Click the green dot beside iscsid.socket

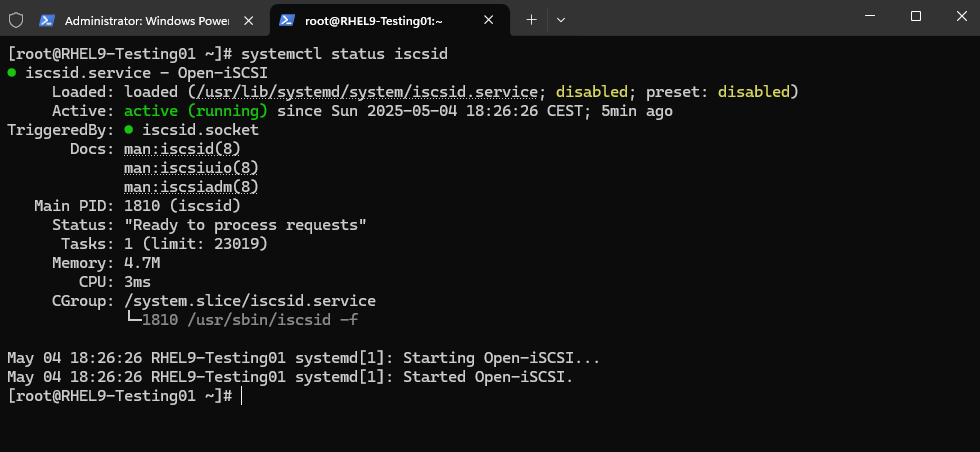click(x=129, y=130)
